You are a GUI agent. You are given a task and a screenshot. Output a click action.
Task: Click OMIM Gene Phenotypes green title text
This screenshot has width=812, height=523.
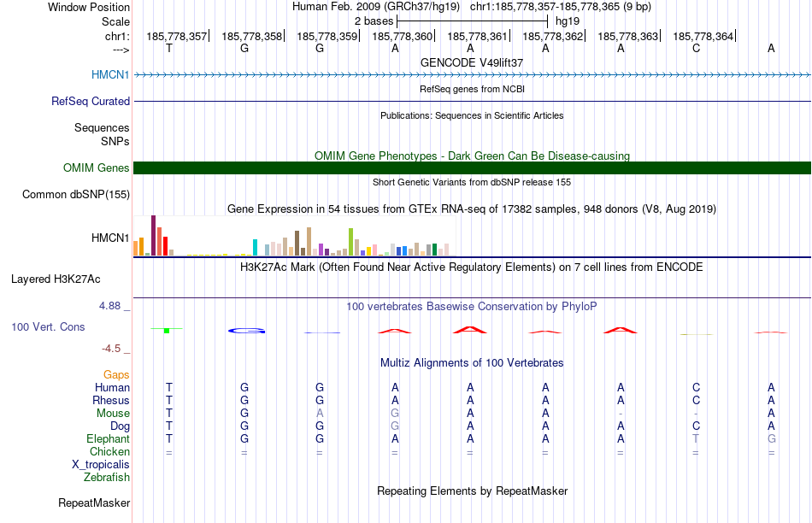pos(472,156)
